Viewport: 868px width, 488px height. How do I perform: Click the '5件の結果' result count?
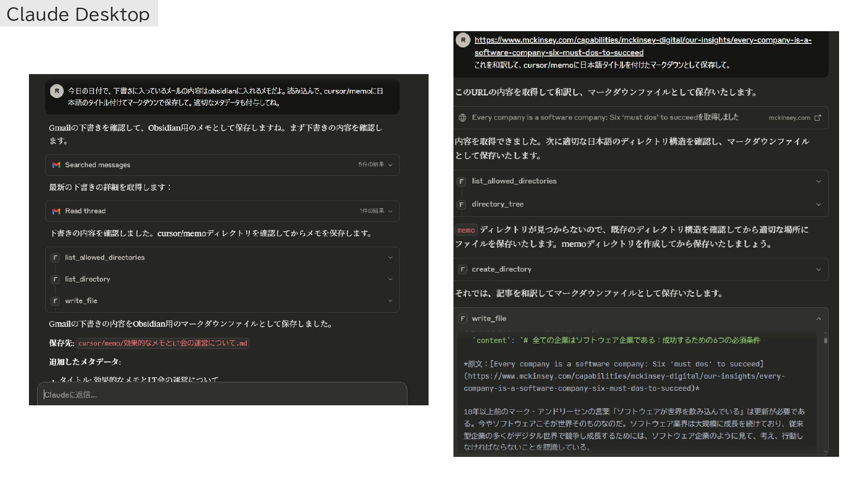click(x=371, y=164)
